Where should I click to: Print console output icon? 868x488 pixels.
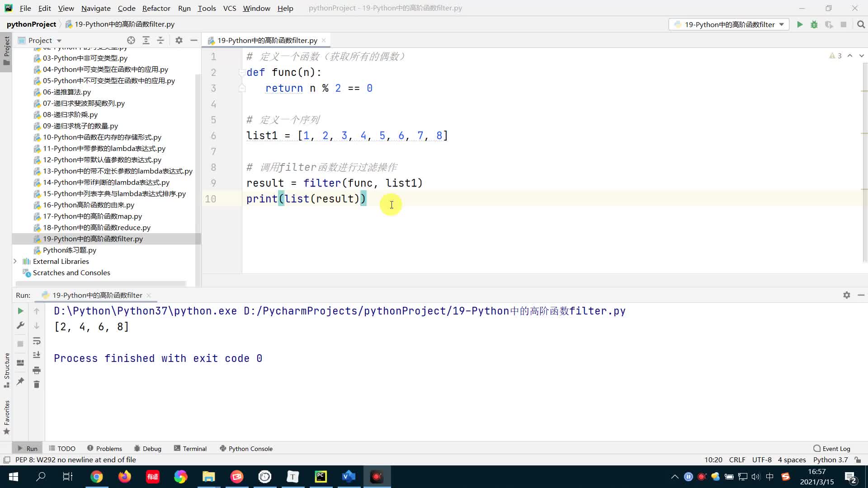pyautogui.click(x=37, y=370)
